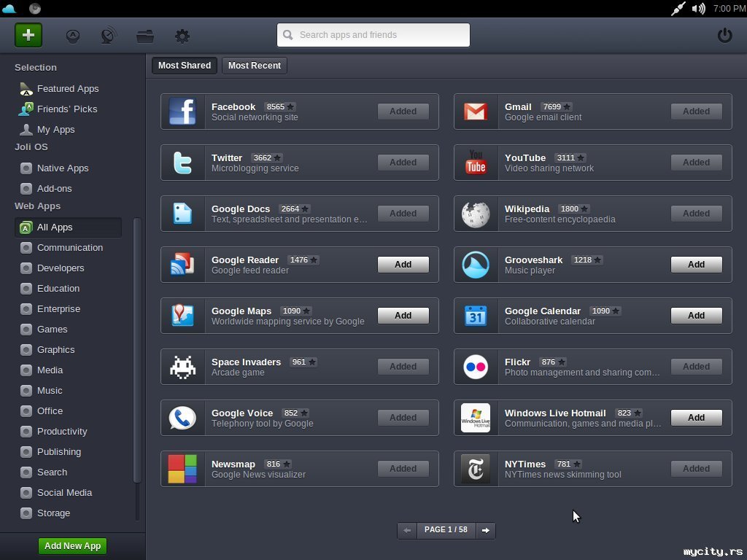
Task: Click the Add New App button
Action: click(x=72, y=545)
